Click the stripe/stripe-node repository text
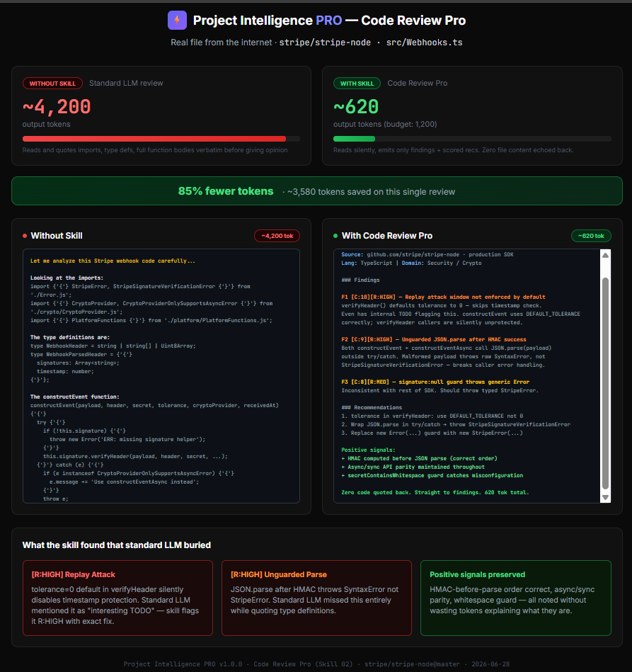 tap(325, 42)
